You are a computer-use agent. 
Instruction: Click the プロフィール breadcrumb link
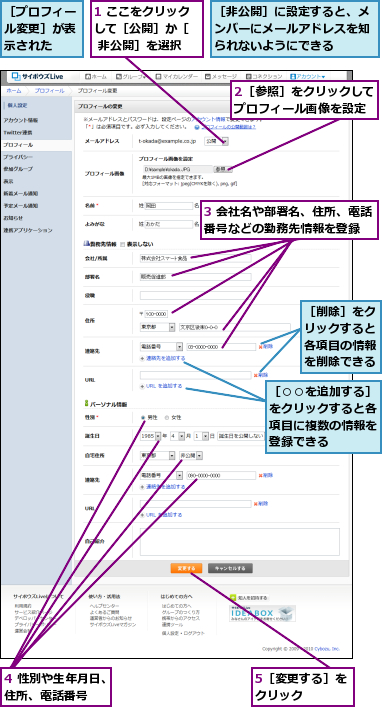(x=49, y=91)
